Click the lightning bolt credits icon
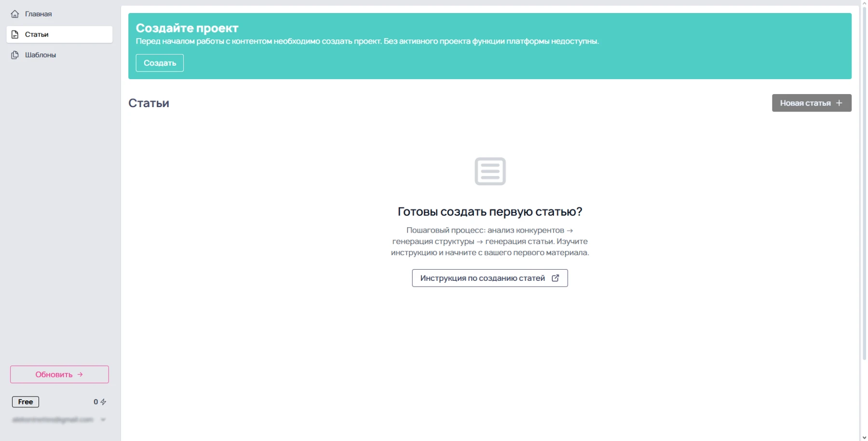 coord(103,401)
